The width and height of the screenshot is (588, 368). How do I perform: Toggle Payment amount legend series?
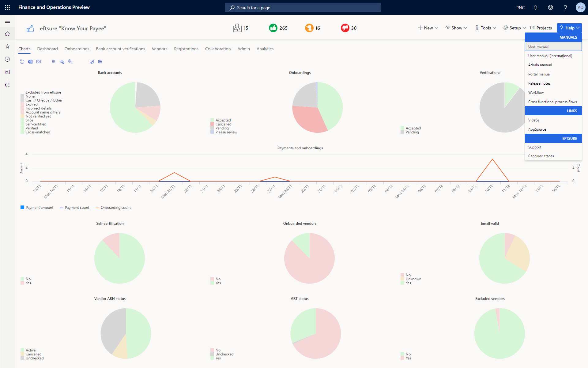[x=37, y=208]
